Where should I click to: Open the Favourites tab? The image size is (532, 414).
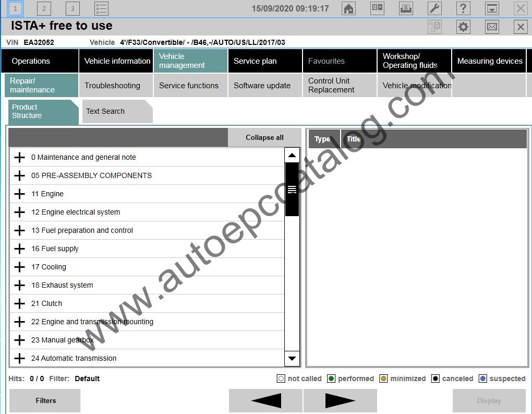340,61
